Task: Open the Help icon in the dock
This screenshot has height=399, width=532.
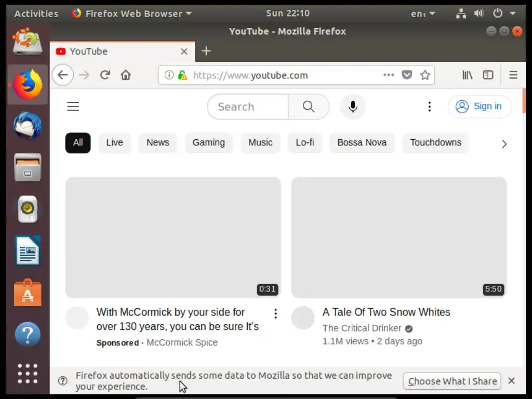Action: [28, 334]
